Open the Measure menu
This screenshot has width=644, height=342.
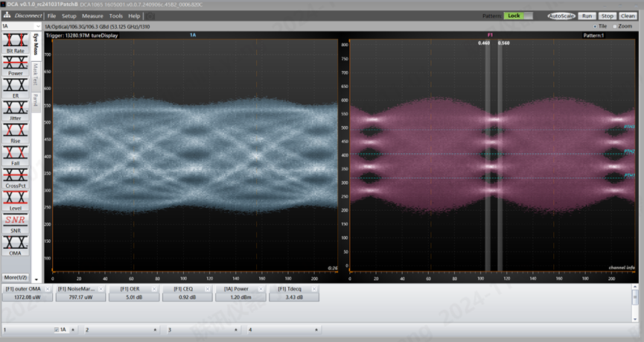click(92, 16)
